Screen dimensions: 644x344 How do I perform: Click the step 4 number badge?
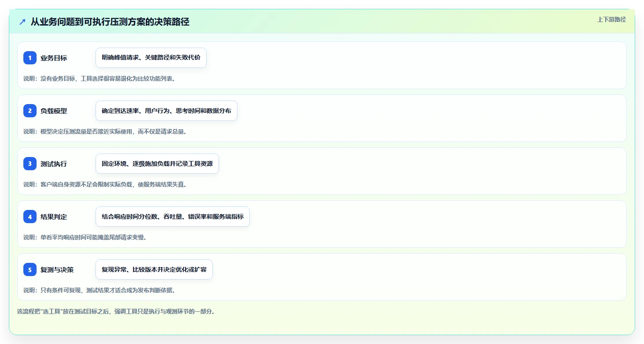coord(30,217)
